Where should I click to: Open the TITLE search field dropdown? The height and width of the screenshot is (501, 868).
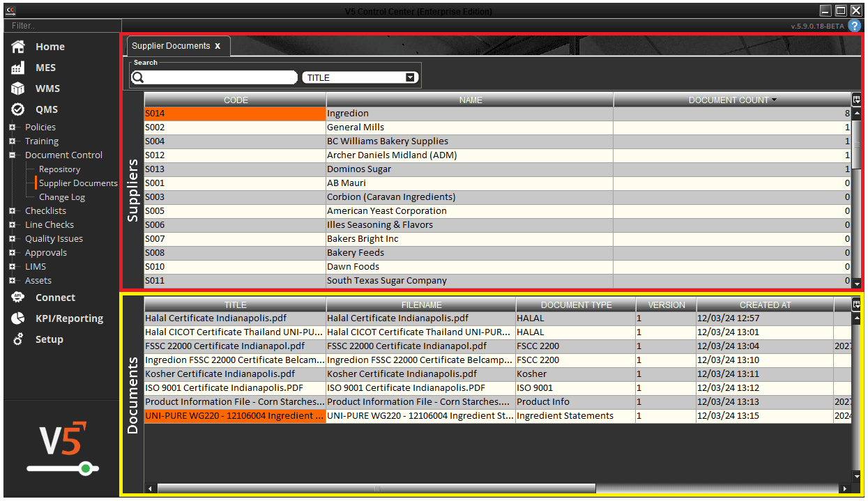(410, 77)
